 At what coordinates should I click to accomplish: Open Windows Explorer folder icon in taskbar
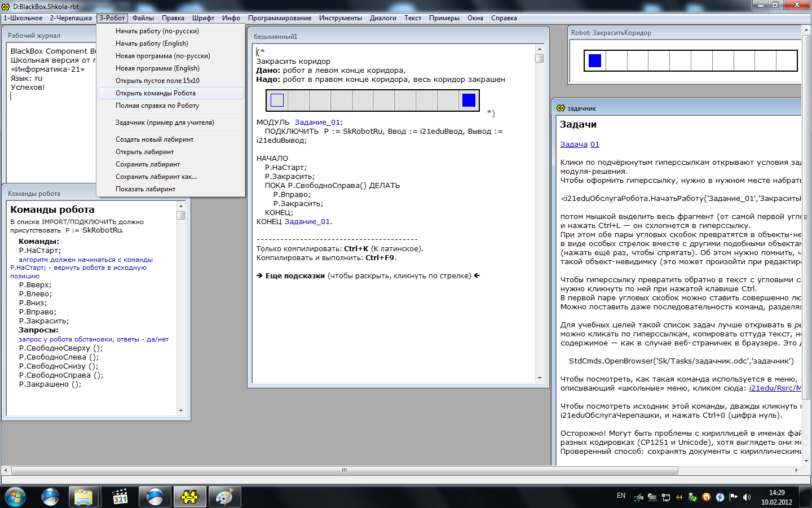[84, 497]
